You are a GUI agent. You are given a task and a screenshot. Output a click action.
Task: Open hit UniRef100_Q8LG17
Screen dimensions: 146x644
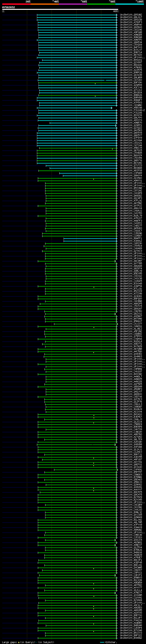click(131, 17)
